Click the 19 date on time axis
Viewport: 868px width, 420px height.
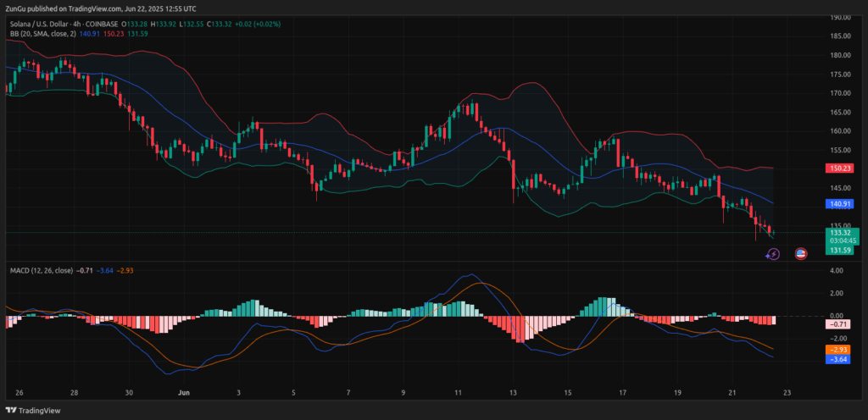677,393
